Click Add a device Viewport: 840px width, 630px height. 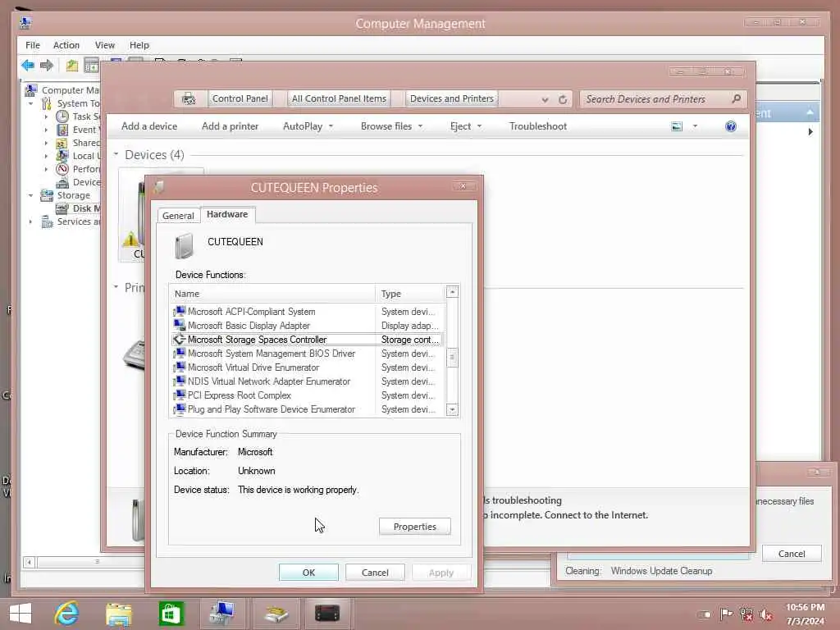(x=149, y=126)
